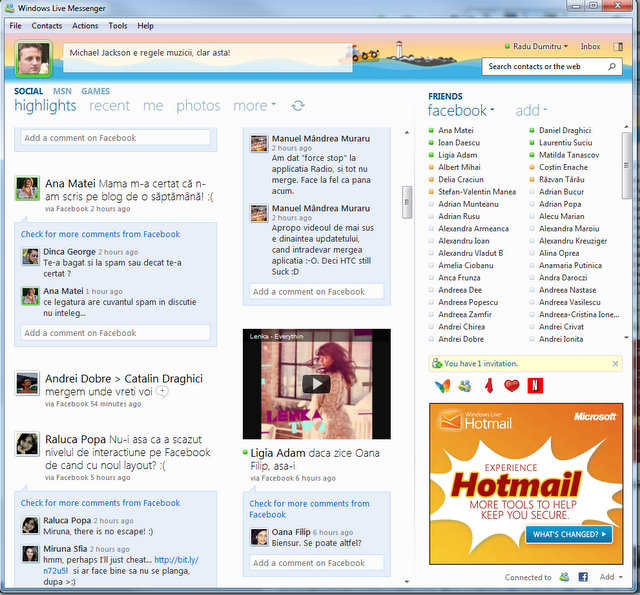
Task: Click You have 1 invitation link
Action: [481, 363]
